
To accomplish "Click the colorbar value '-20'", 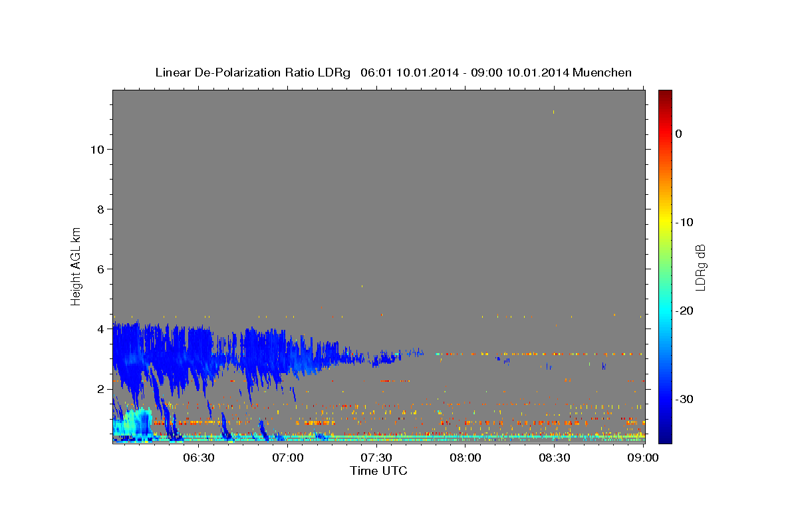I will coord(685,311).
